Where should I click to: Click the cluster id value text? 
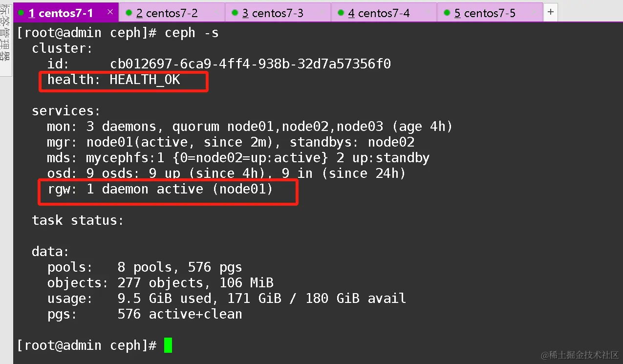pos(250,64)
